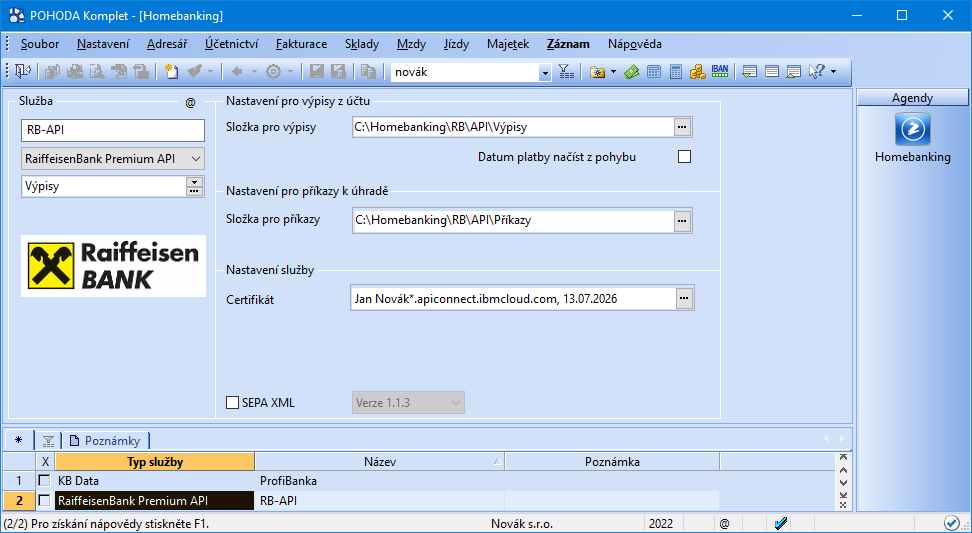Expand the Výpisy selection field arrows
The width and height of the screenshot is (972, 533).
point(195,186)
